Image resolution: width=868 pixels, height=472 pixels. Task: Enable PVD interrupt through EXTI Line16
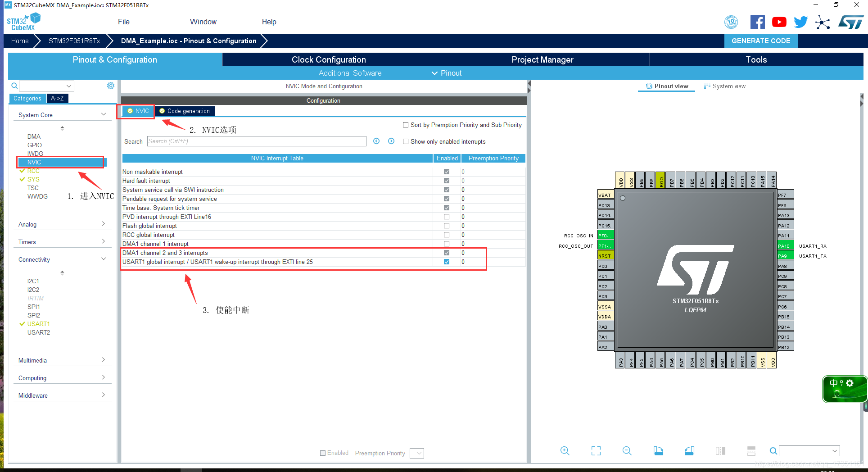click(x=447, y=217)
